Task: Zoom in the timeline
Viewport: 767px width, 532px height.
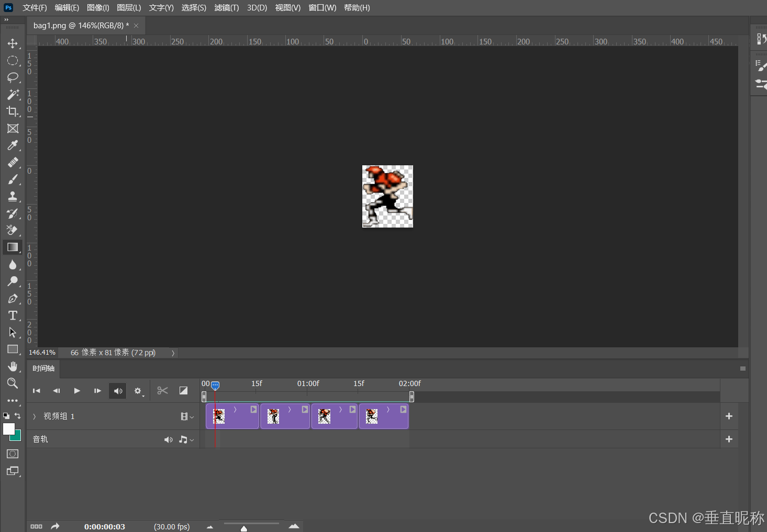Action: (294, 526)
